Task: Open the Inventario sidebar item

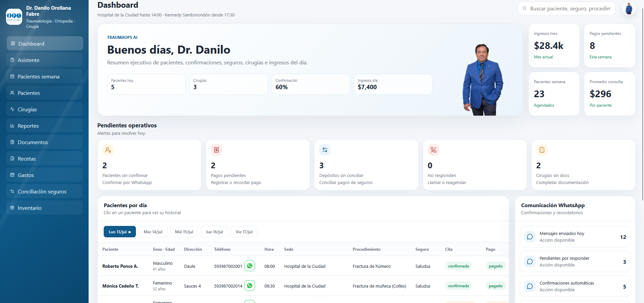Action: (44, 208)
